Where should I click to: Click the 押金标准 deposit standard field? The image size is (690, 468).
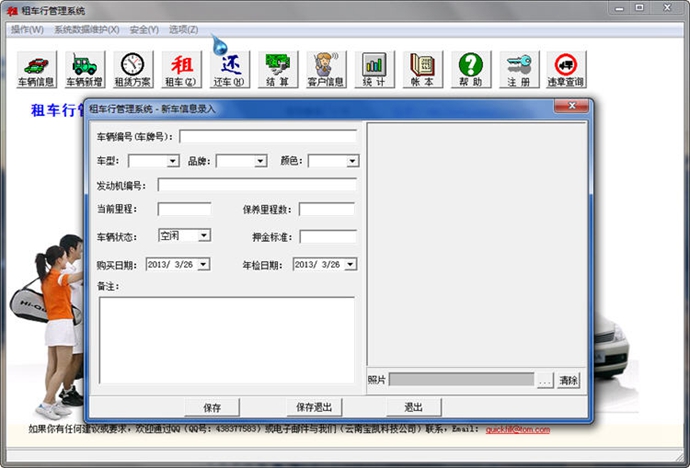pyautogui.click(x=328, y=237)
